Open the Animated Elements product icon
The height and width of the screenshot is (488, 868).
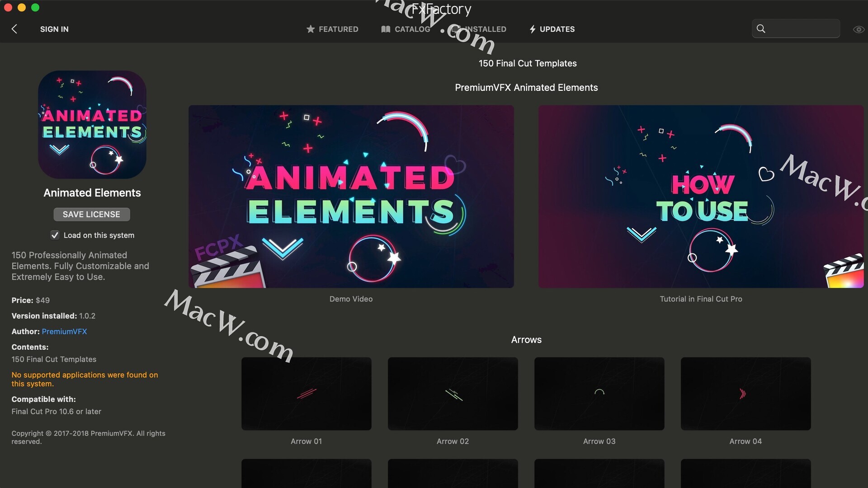click(x=92, y=125)
